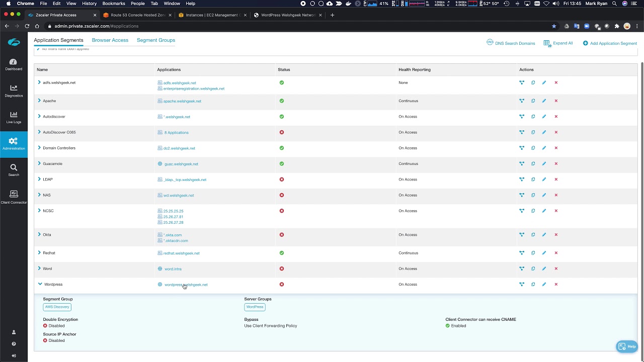Click the edit pencil for Apache row
Screen dimensions: 644x362
544,101
